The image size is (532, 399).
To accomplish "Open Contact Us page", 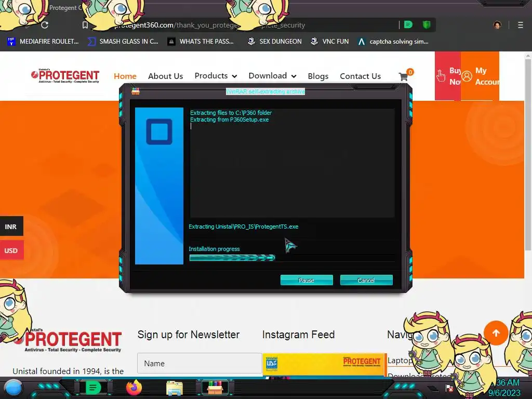I will pos(361,76).
